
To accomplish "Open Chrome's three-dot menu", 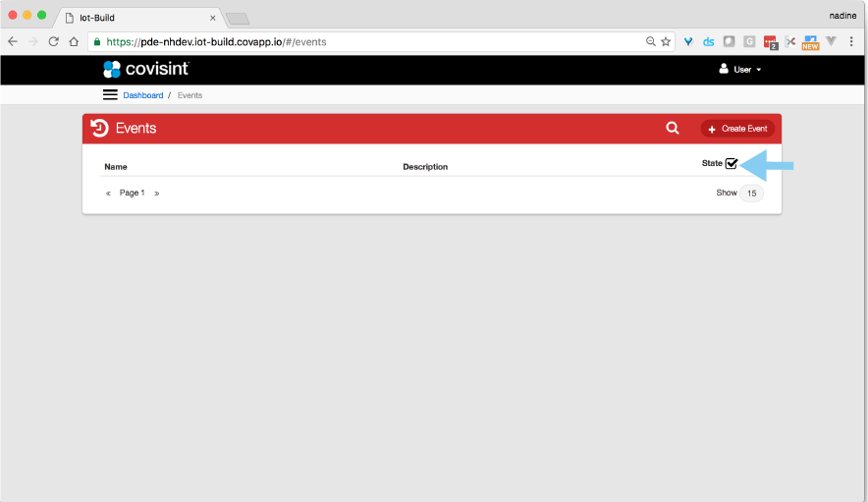I will coord(850,42).
